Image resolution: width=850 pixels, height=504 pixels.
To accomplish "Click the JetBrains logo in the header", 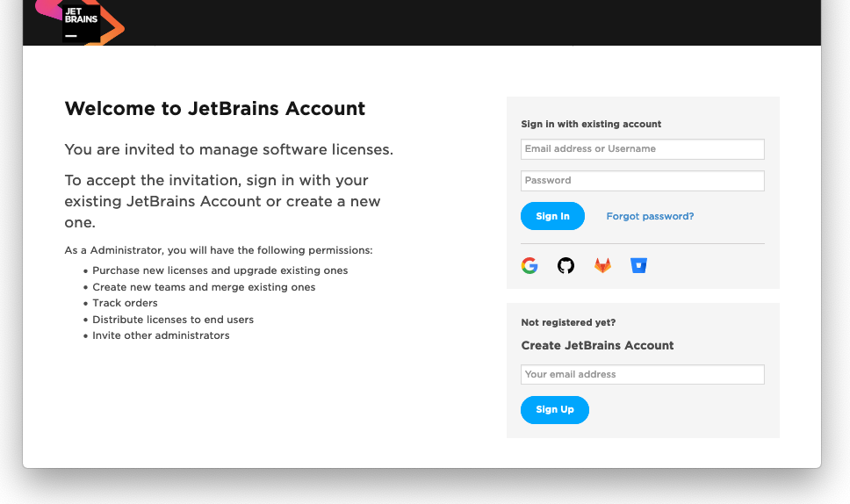I will click(81, 21).
